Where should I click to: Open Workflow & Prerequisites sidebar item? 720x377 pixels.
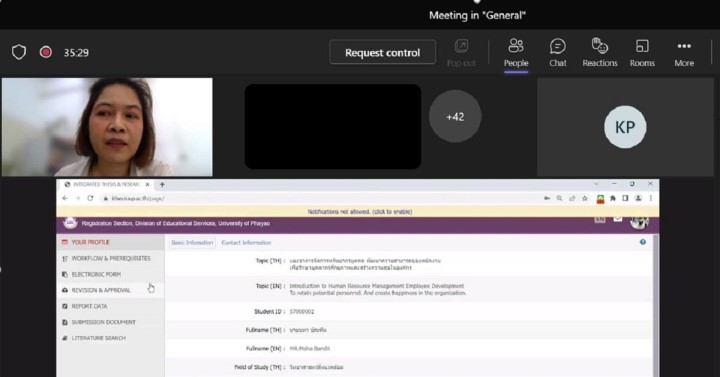pyautogui.click(x=110, y=259)
